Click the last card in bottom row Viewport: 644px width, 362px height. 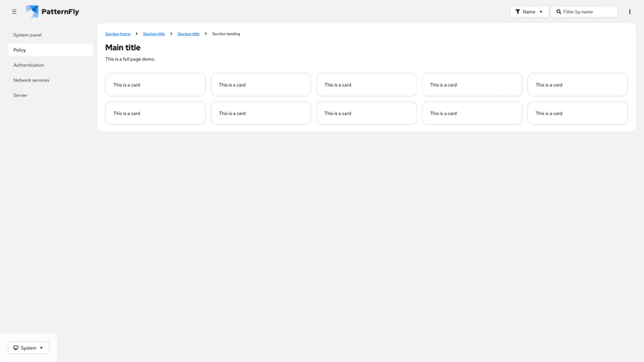(577, 113)
